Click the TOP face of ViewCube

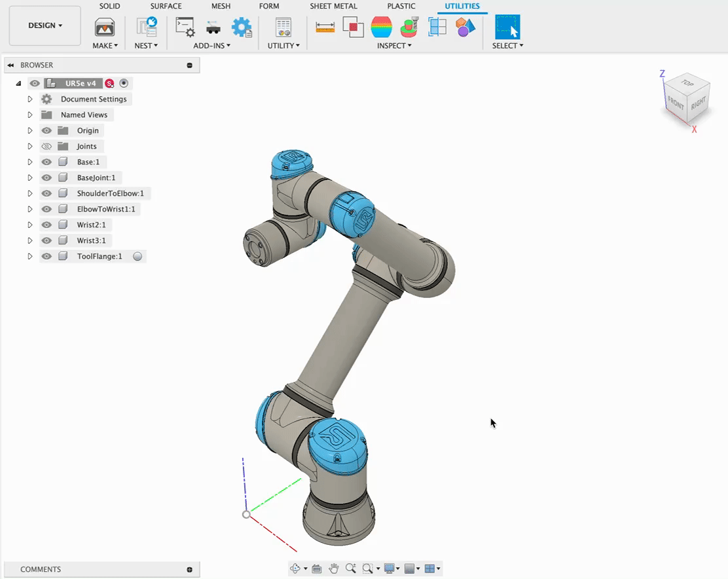pos(687,83)
